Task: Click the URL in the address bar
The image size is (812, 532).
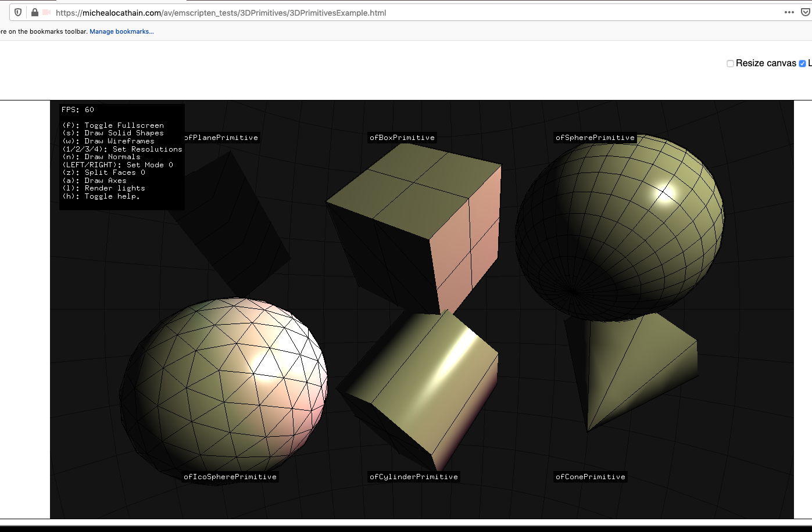Action: pos(220,12)
